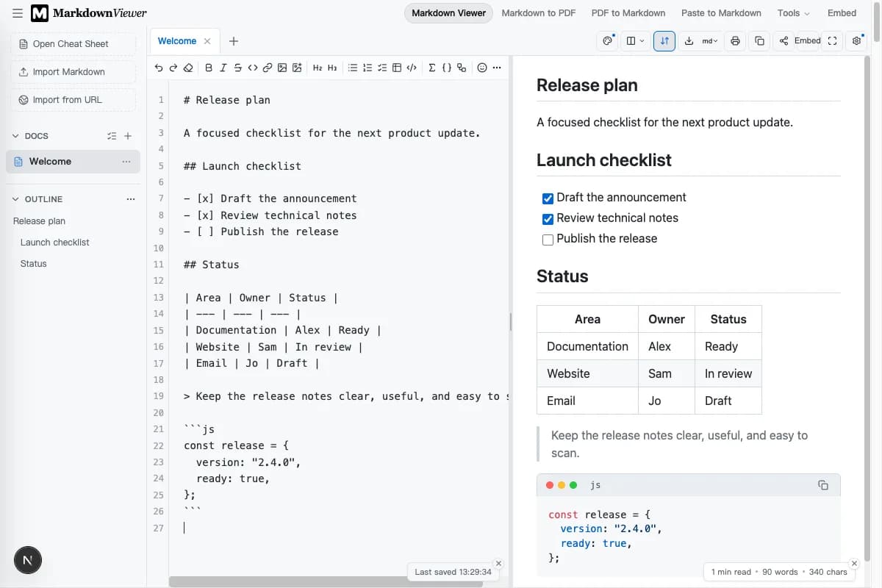Insert inline code with the angle brackets icon
This screenshot has width=882, height=588.
click(x=252, y=68)
